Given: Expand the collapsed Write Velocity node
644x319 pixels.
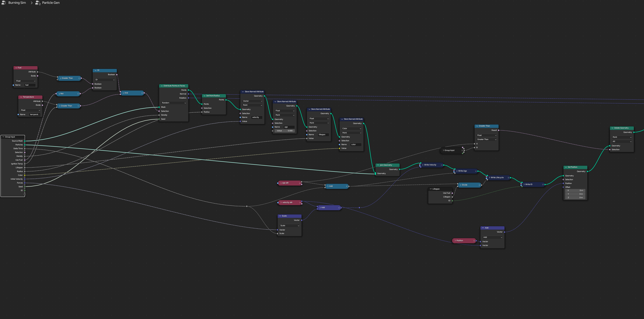Looking at the screenshot, I should click(423, 165).
